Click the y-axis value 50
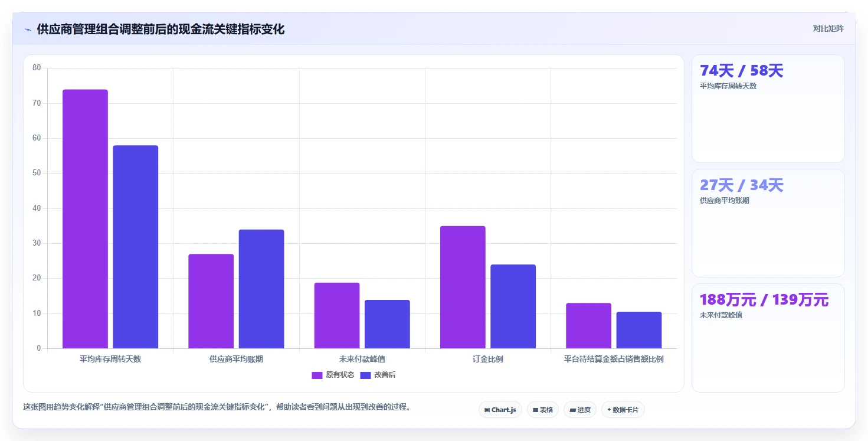The width and height of the screenshot is (868, 441). pos(37,173)
